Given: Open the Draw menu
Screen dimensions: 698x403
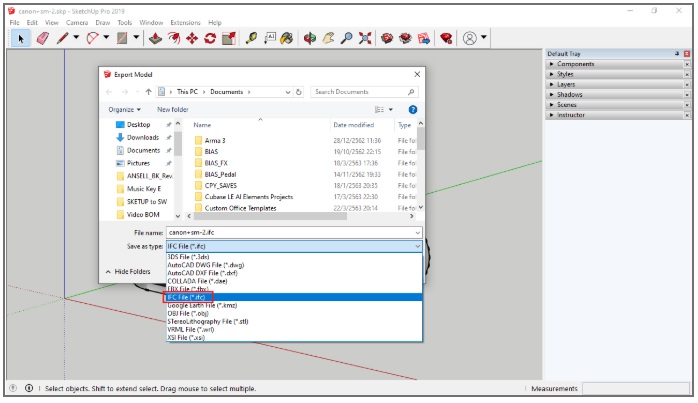Looking at the screenshot, I should [x=102, y=23].
